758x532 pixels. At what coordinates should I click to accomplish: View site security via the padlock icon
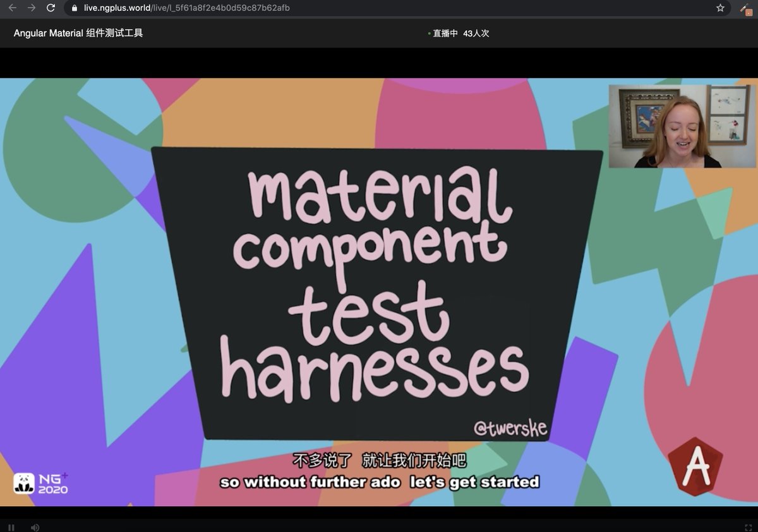click(75, 8)
